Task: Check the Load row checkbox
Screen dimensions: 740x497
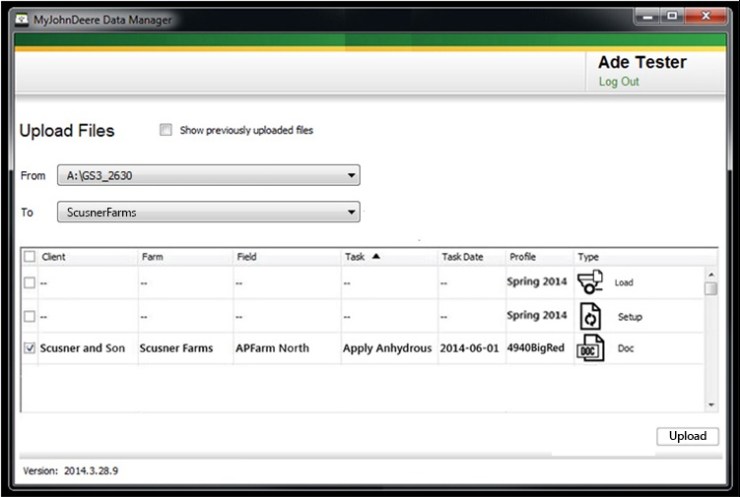Action: [x=29, y=283]
